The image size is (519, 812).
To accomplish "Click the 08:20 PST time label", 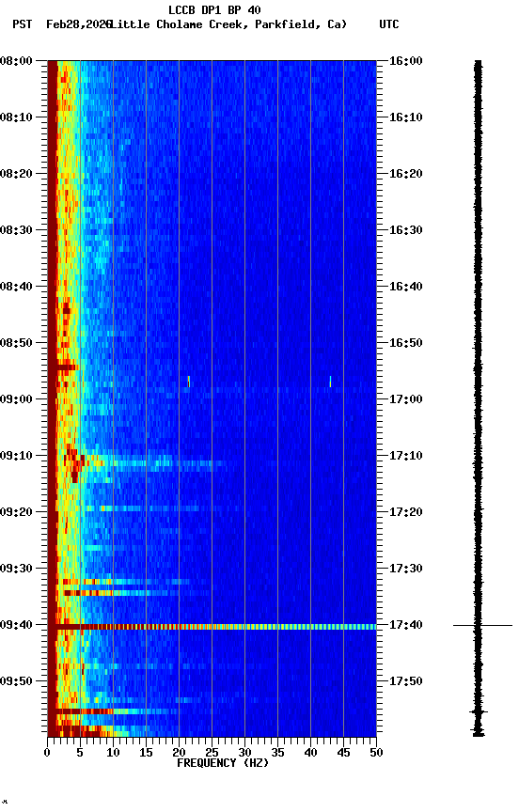I will click(x=16, y=174).
